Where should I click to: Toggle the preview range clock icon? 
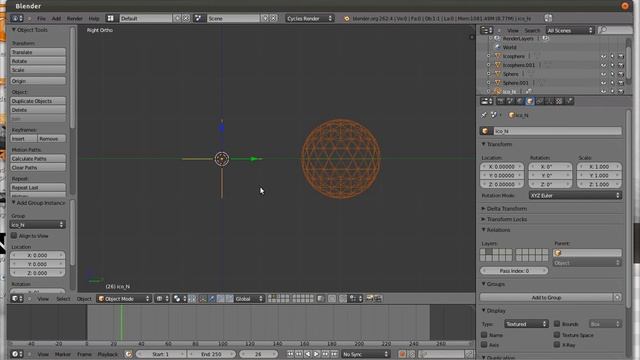[129, 354]
